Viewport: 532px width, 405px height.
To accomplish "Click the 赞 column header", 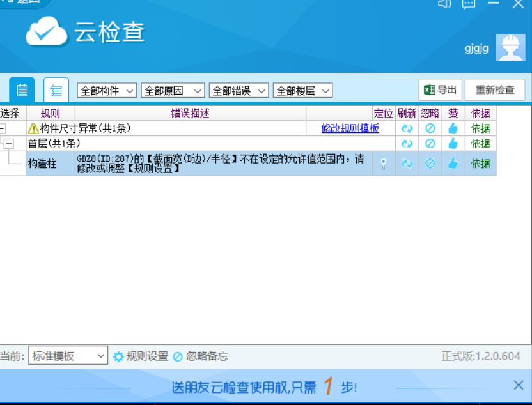I will point(453,113).
